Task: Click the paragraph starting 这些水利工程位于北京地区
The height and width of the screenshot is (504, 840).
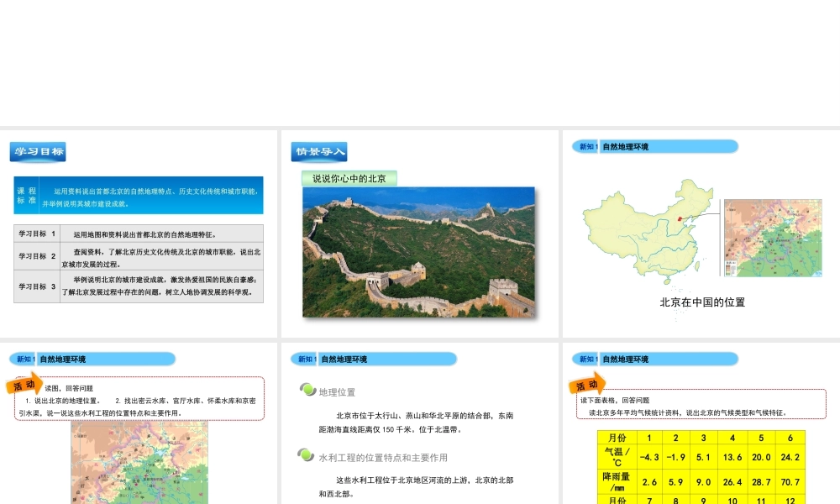Action: 417,487
